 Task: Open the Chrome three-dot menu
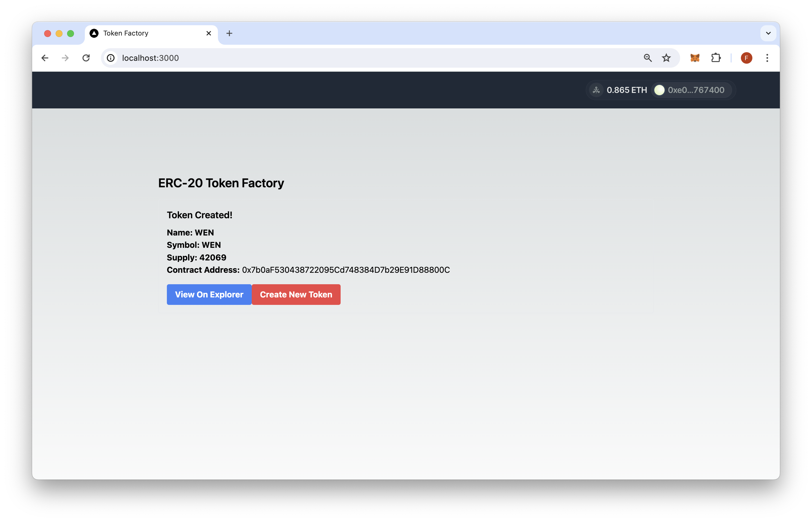[x=767, y=58]
